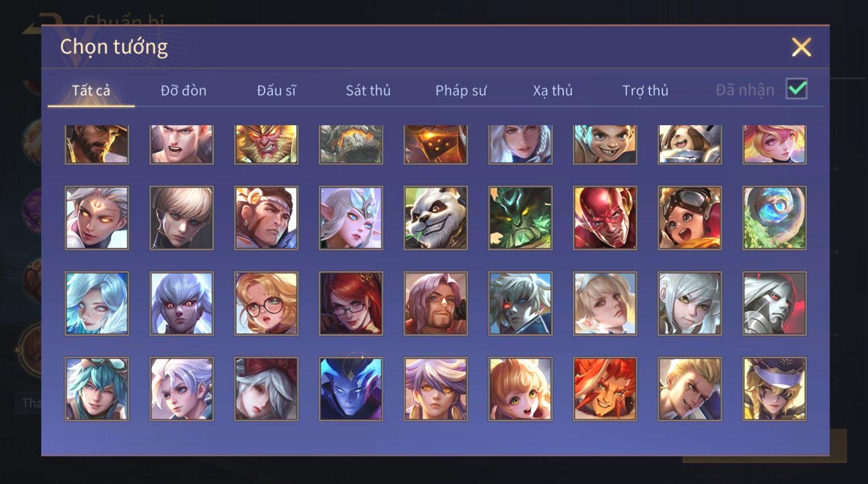Filter heroes by Xạ thủ

pyautogui.click(x=553, y=91)
